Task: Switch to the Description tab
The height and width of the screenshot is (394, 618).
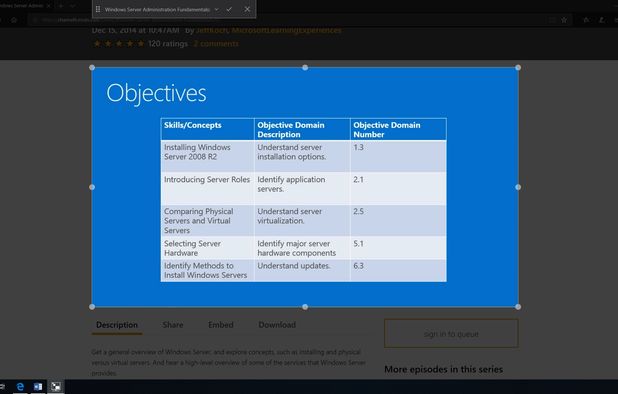Action: (x=117, y=325)
